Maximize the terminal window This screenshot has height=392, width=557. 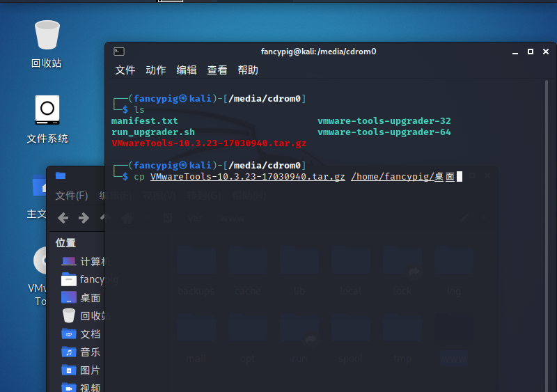[x=531, y=52]
